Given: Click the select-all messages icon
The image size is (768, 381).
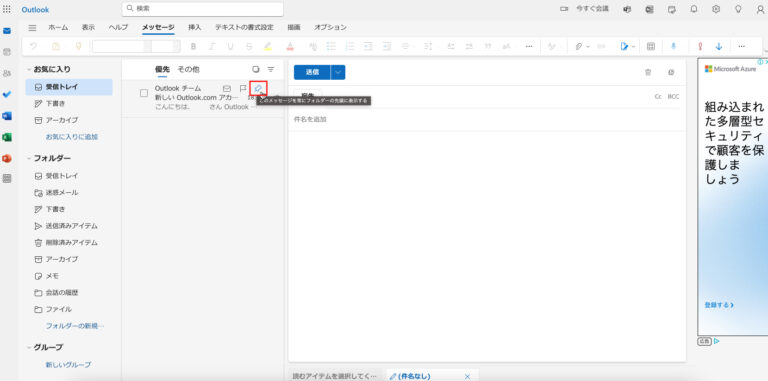Looking at the screenshot, I should pos(256,69).
